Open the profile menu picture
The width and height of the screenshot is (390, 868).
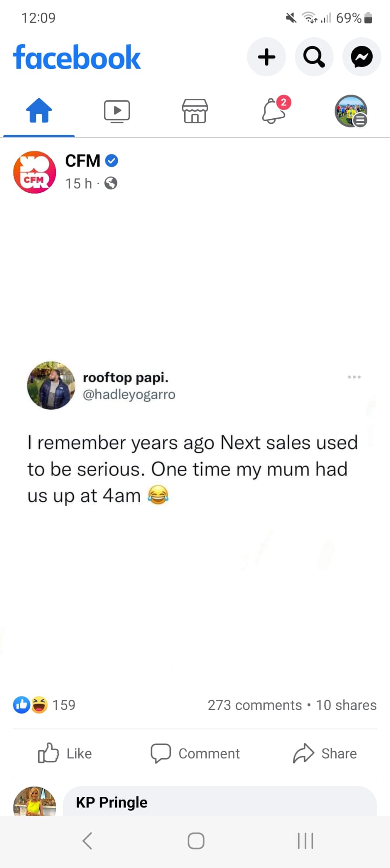coord(351,111)
